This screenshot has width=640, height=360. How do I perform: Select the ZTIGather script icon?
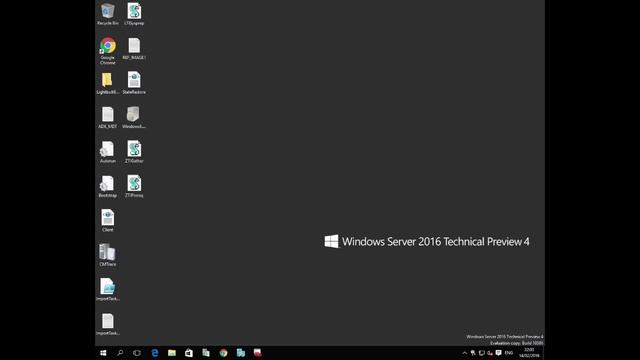click(x=134, y=152)
